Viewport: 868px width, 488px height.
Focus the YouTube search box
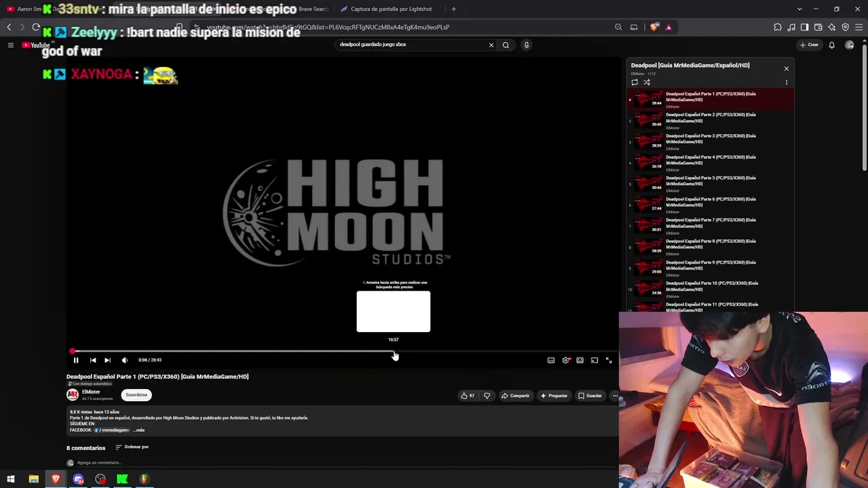pos(410,45)
